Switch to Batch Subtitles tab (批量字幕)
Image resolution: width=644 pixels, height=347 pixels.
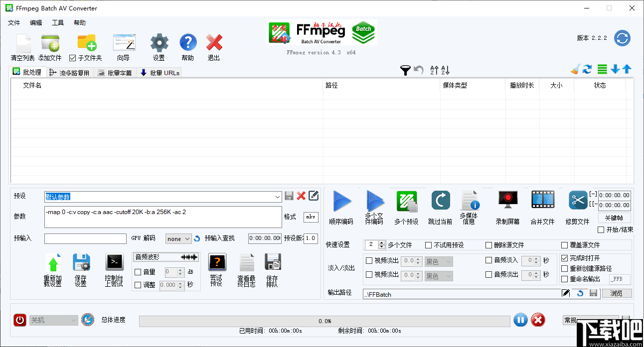115,73
